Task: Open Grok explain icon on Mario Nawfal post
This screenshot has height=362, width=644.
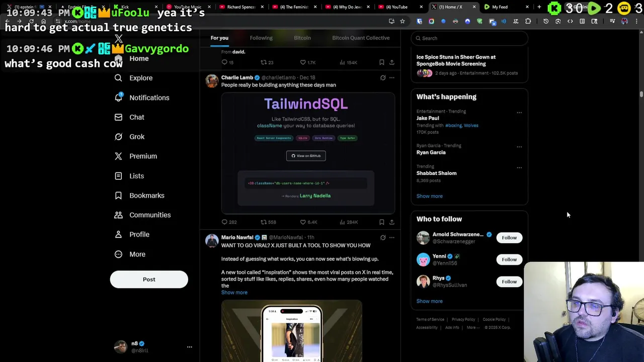Action: [x=383, y=237]
